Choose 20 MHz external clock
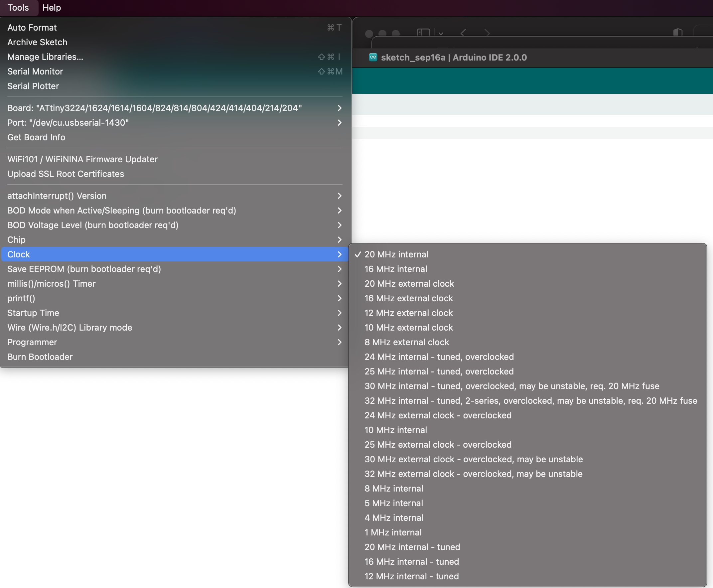Viewport: 713px width, 588px height. coord(527,283)
